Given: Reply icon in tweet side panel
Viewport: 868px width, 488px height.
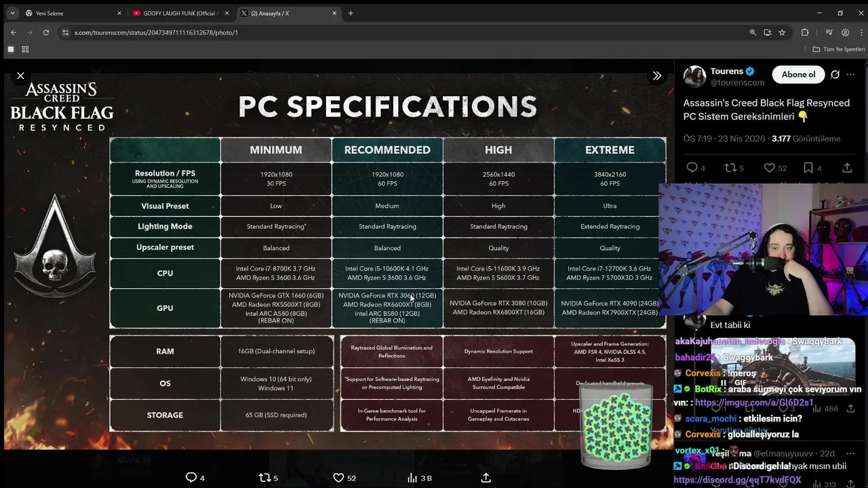Looking at the screenshot, I should point(692,167).
